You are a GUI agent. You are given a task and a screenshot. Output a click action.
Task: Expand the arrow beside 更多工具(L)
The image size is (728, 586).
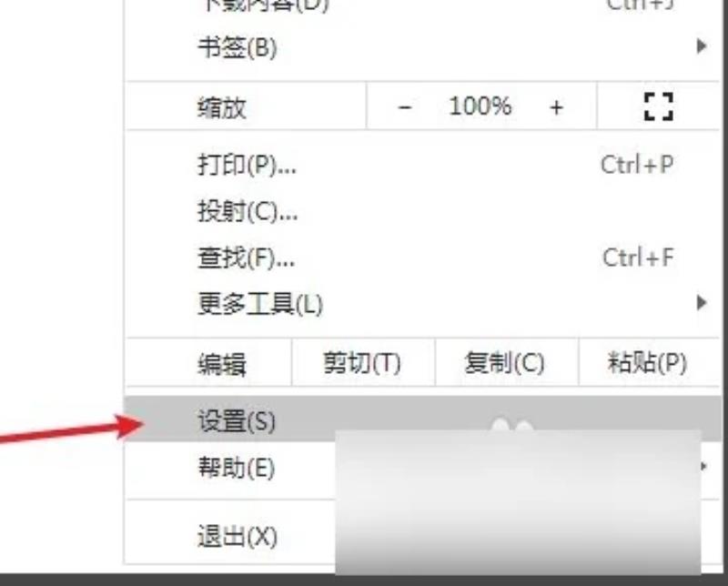click(x=702, y=303)
